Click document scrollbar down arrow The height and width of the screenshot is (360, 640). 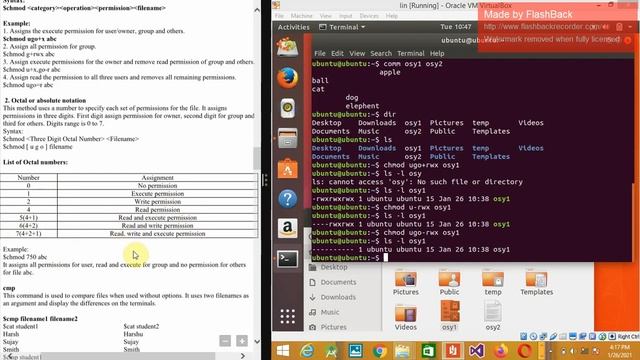pyautogui.click(x=257, y=341)
